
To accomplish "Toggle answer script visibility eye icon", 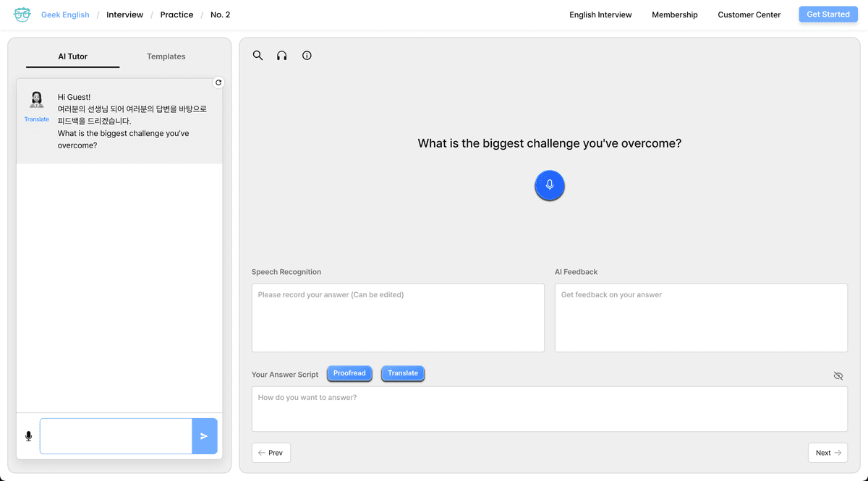I will point(838,376).
